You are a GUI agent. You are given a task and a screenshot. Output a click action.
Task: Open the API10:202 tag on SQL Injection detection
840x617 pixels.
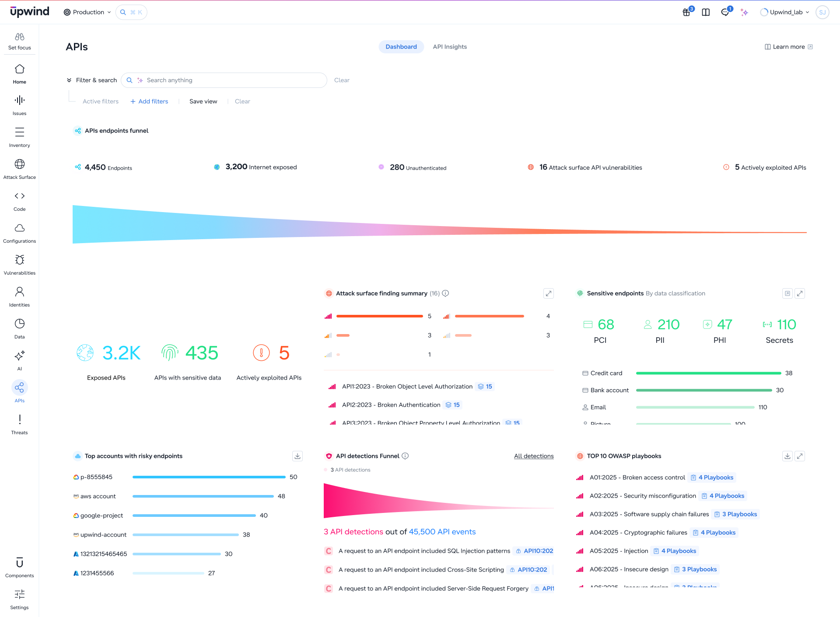pyautogui.click(x=534, y=551)
